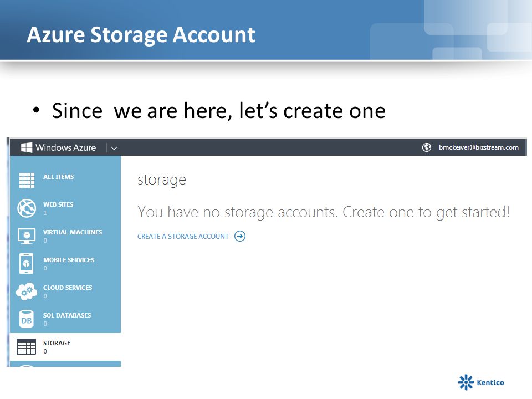Click the Storage count '0'

click(45, 351)
